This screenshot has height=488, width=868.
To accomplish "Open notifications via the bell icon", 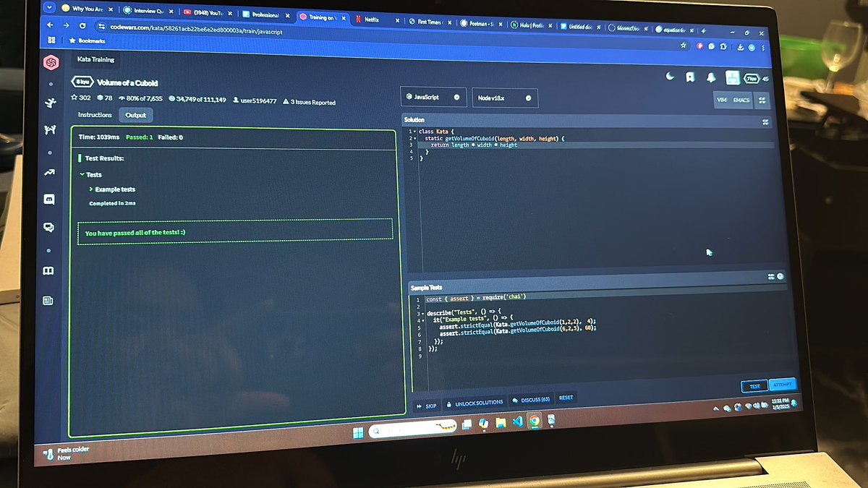I will click(x=711, y=76).
